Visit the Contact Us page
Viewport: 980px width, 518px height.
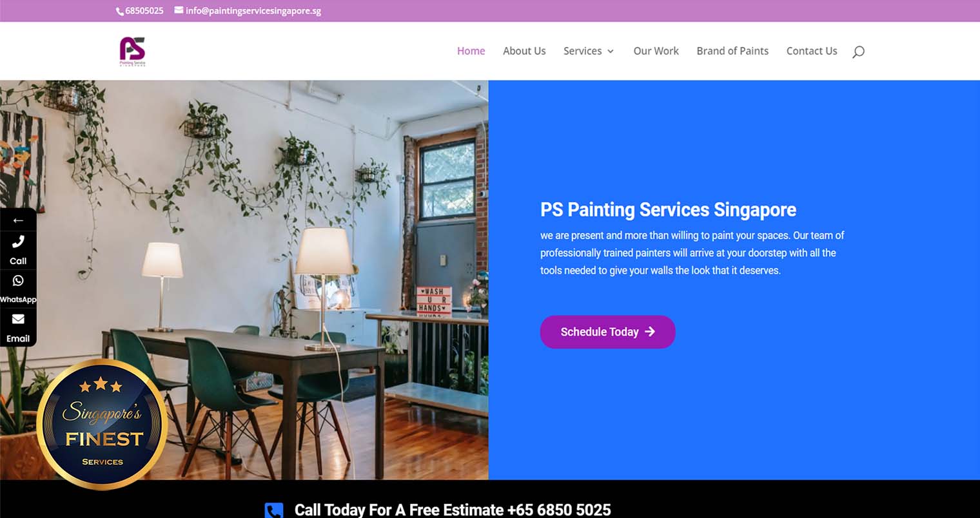812,51
